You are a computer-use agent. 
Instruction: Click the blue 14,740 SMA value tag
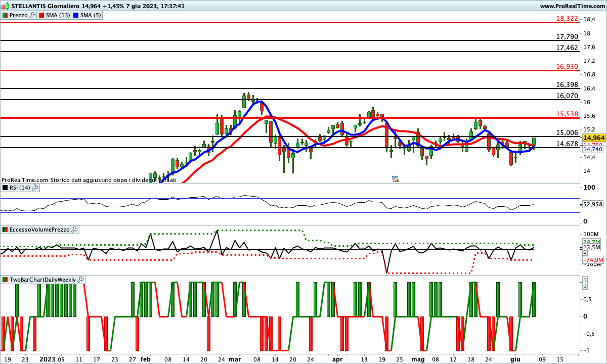click(592, 149)
